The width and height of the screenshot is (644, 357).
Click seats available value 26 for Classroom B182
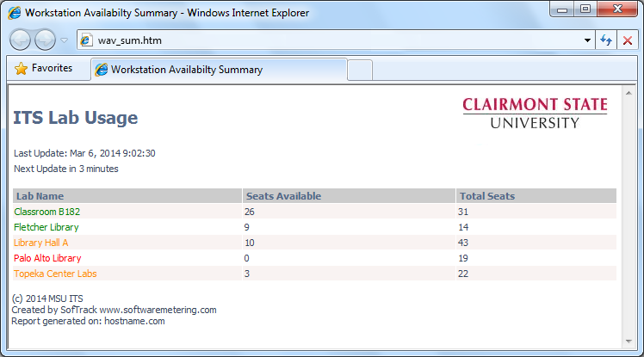250,212
